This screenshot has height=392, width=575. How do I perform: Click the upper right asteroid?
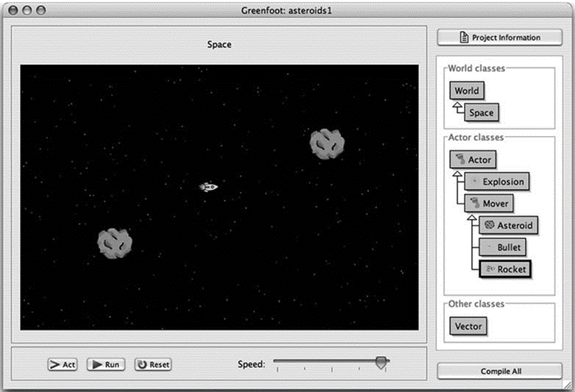[326, 144]
